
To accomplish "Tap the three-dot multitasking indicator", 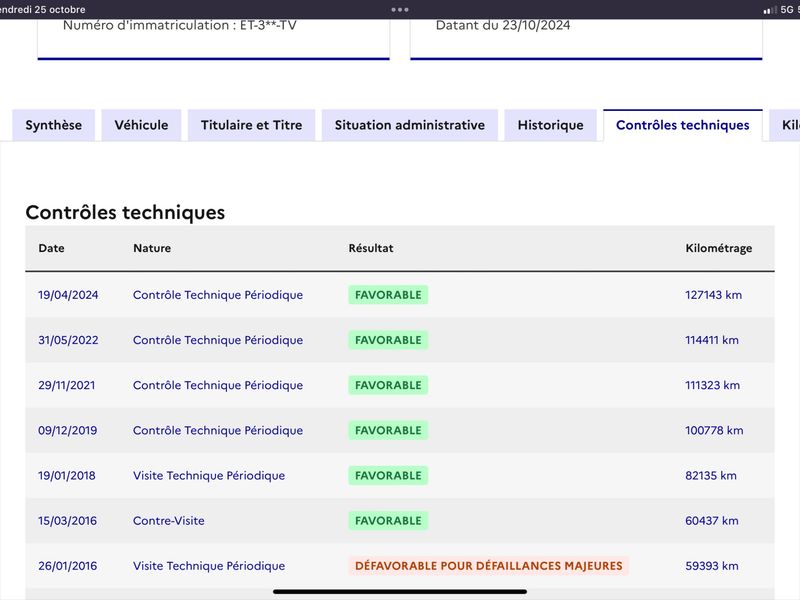I will tap(399, 9).
